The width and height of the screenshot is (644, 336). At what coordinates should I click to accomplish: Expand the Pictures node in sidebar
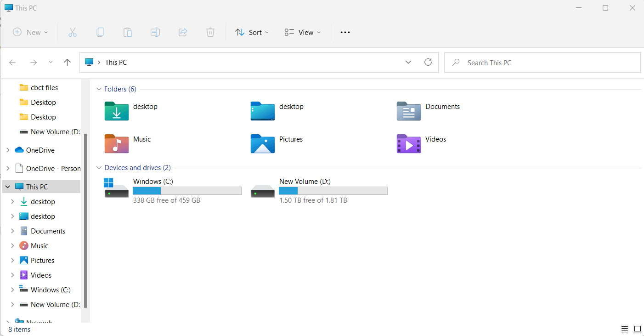(x=12, y=260)
